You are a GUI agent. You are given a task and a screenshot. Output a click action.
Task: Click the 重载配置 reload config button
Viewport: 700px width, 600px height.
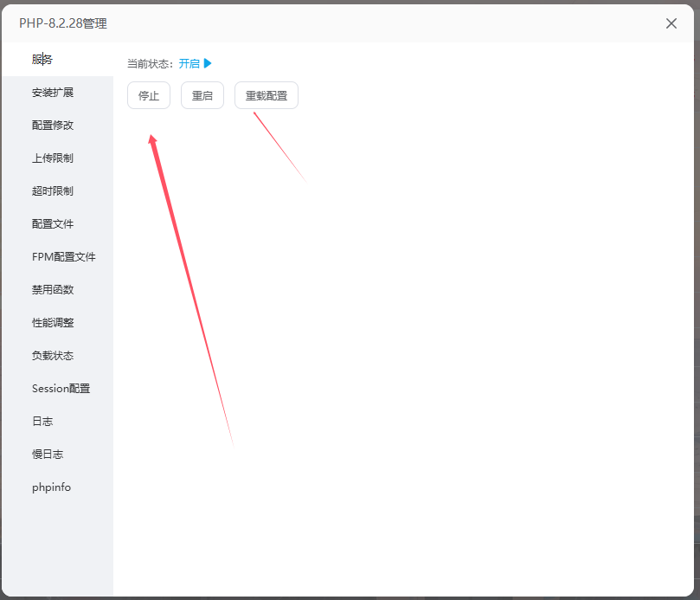coord(267,95)
